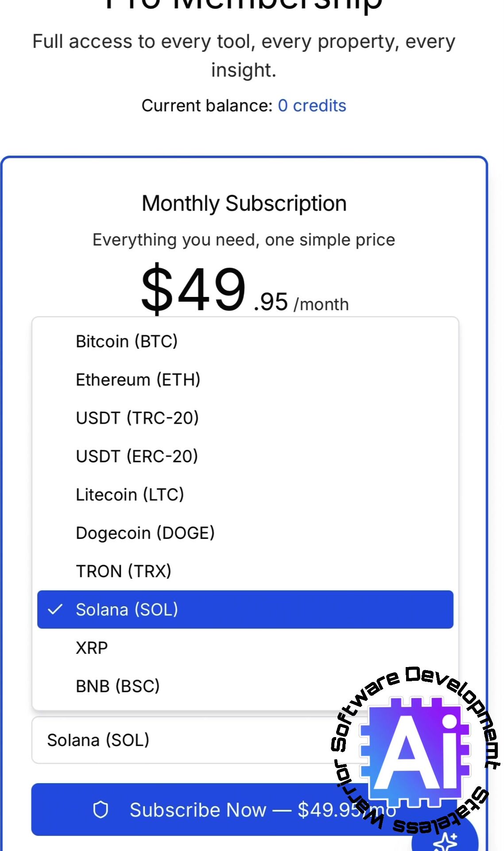Select Dogecoin (DOGE) option
The image size is (504, 851).
click(x=145, y=533)
